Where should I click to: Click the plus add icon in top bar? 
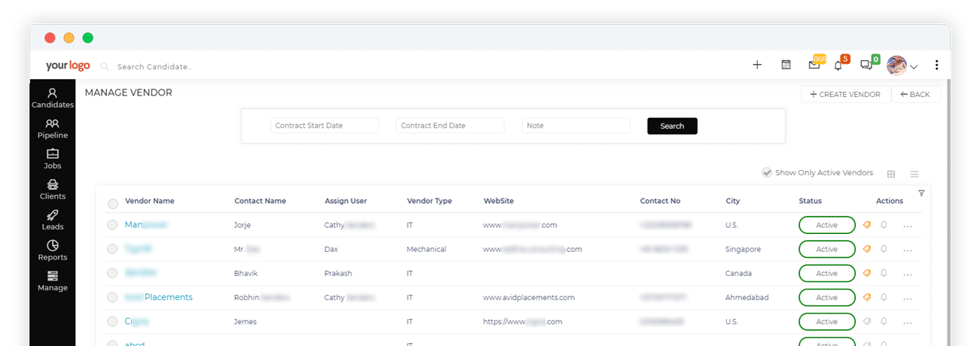(x=757, y=65)
